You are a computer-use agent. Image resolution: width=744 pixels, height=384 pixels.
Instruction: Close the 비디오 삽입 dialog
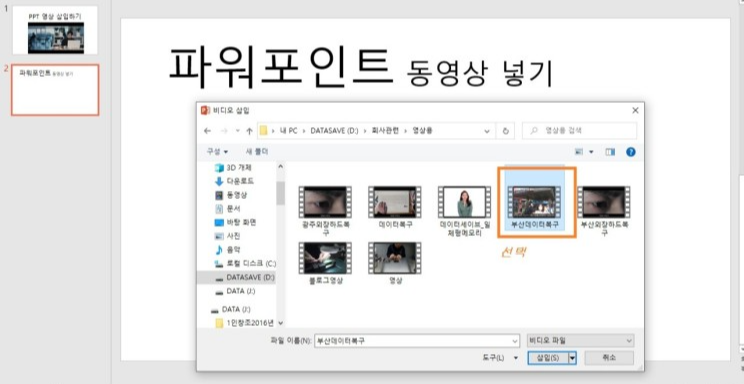pos(635,111)
